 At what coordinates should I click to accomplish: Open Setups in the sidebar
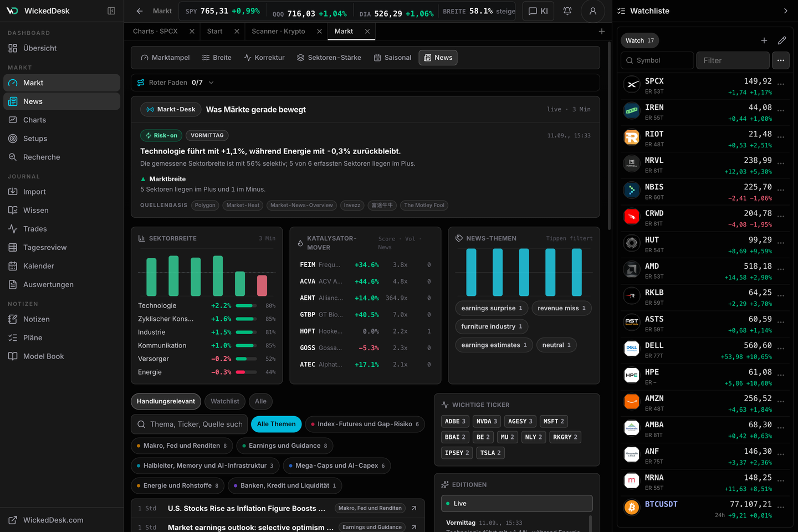(62, 139)
